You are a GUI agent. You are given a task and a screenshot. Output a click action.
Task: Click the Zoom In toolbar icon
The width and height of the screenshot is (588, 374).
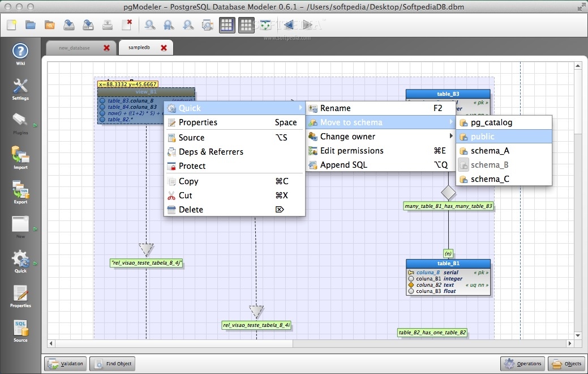[187, 25]
